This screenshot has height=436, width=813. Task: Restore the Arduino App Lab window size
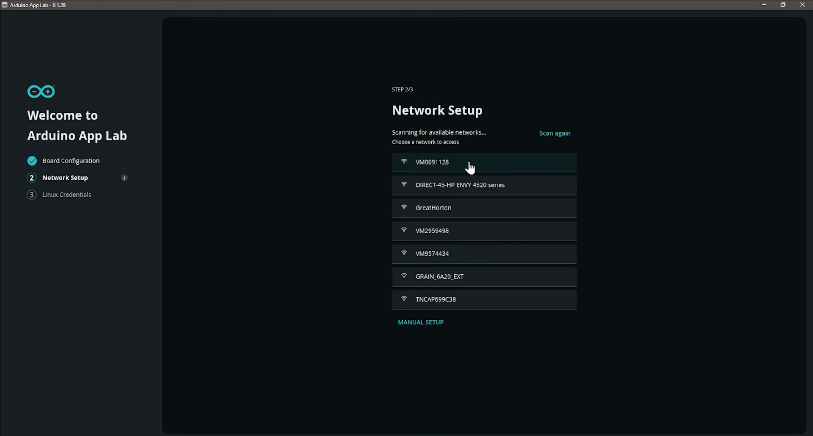tap(783, 5)
